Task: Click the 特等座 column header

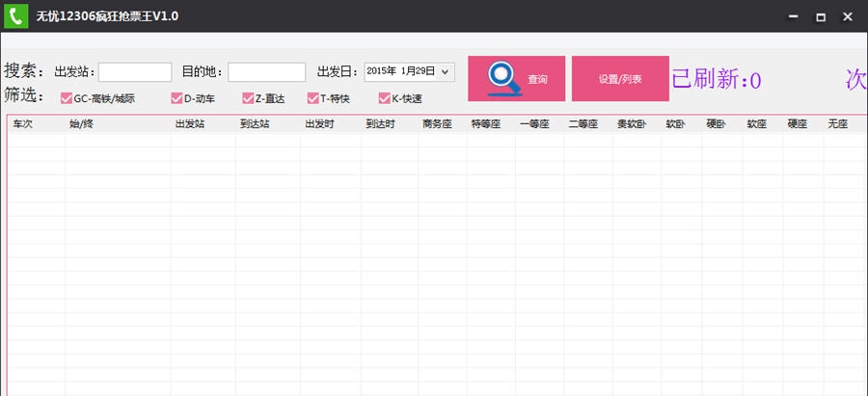Action: [x=486, y=124]
